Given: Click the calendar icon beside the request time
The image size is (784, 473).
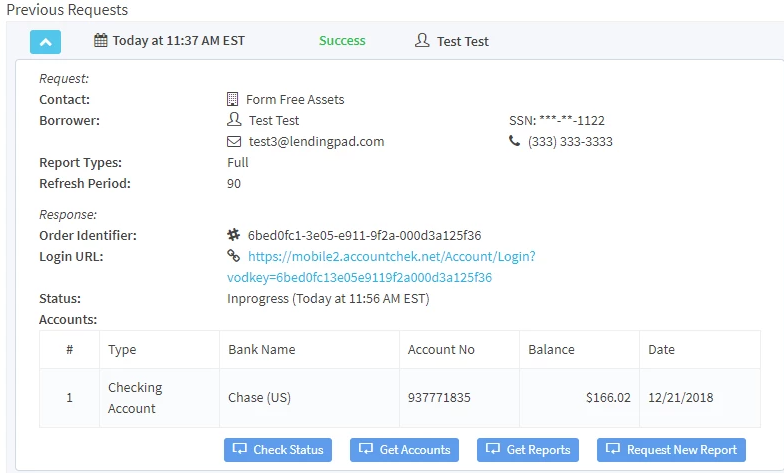Looking at the screenshot, I should pos(100,40).
